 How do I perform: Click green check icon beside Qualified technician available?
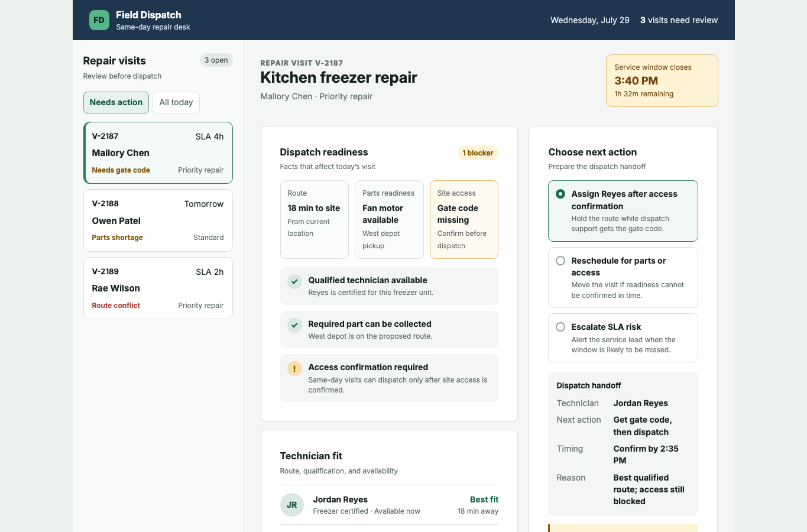pos(294,281)
